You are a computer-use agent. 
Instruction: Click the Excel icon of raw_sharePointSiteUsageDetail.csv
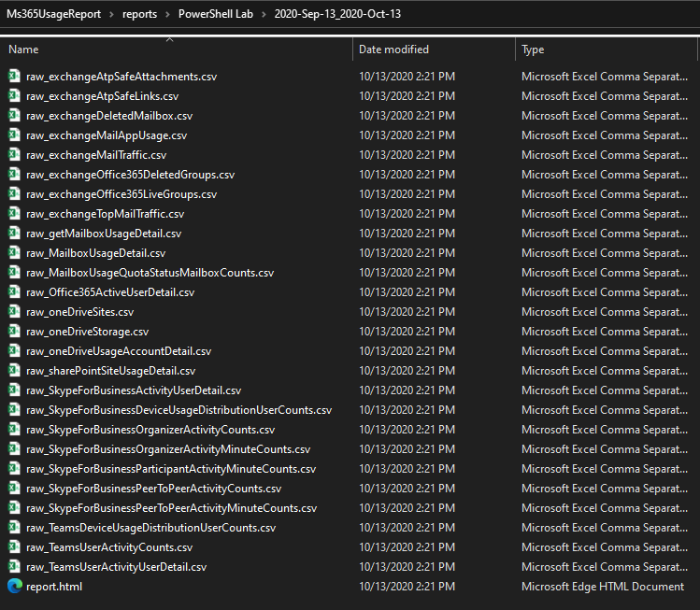(14, 370)
